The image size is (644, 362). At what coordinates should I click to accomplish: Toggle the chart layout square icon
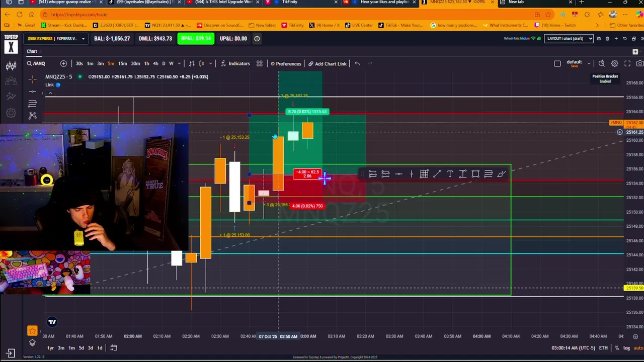click(x=557, y=64)
